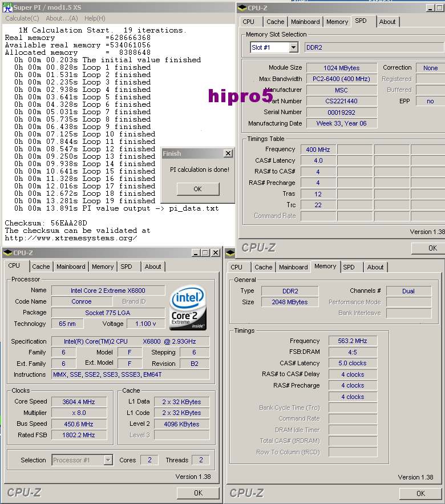Switch to Cache tab in CPU window
The image size is (445, 504).
(x=41, y=267)
